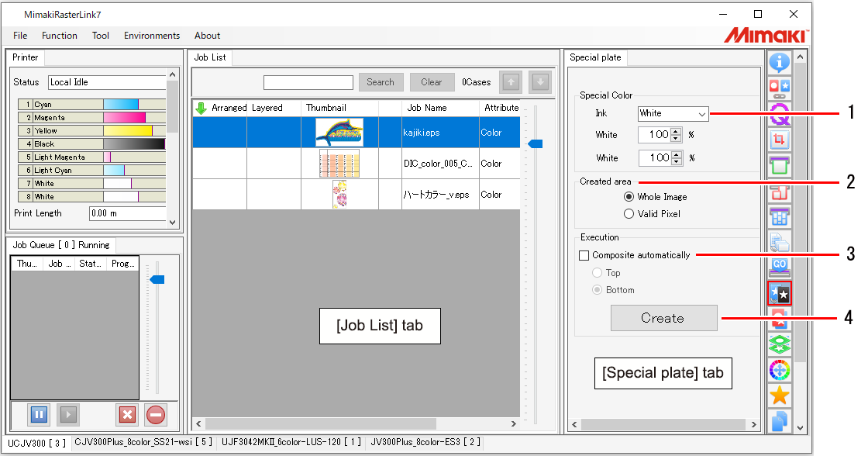Select the Whole Image option
This screenshot has height=456, width=868.
click(x=628, y=196)
